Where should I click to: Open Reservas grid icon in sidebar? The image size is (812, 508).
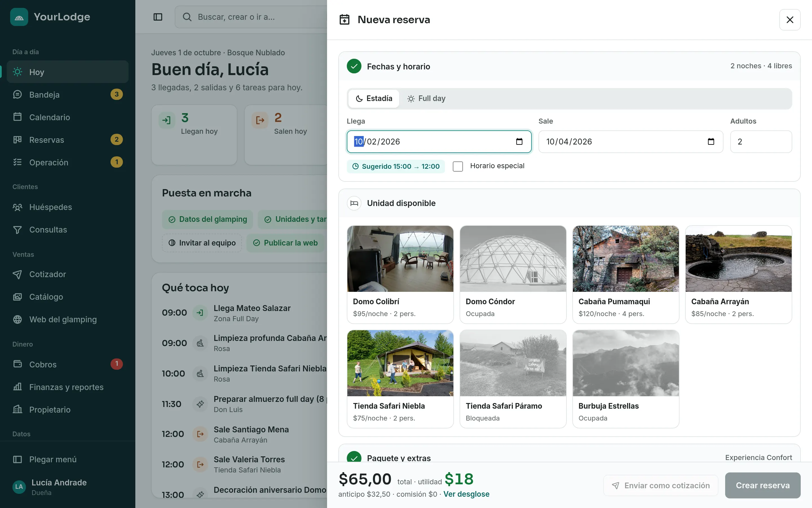pos(17,139)
